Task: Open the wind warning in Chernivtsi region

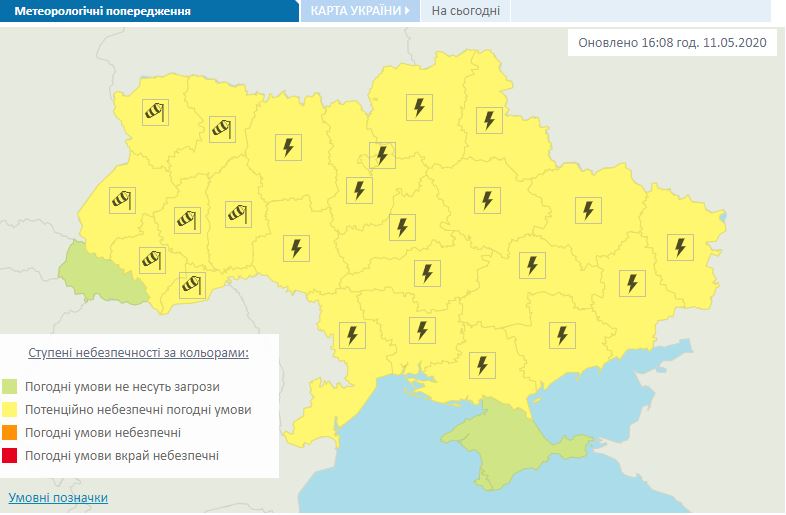Action: 192,285
